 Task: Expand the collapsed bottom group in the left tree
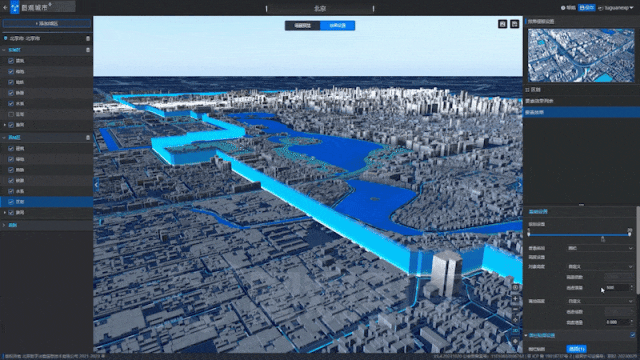coord(4,225)
